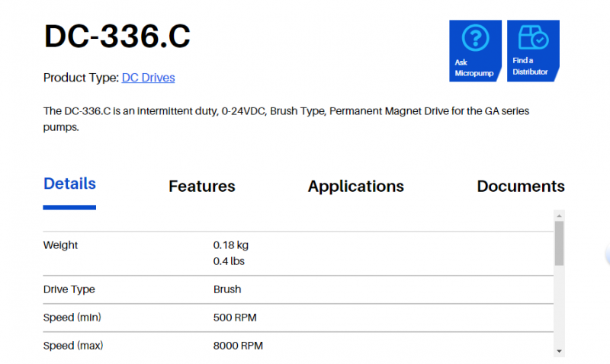Select the Details tab

pyautogui.click(x=69, y=184)
